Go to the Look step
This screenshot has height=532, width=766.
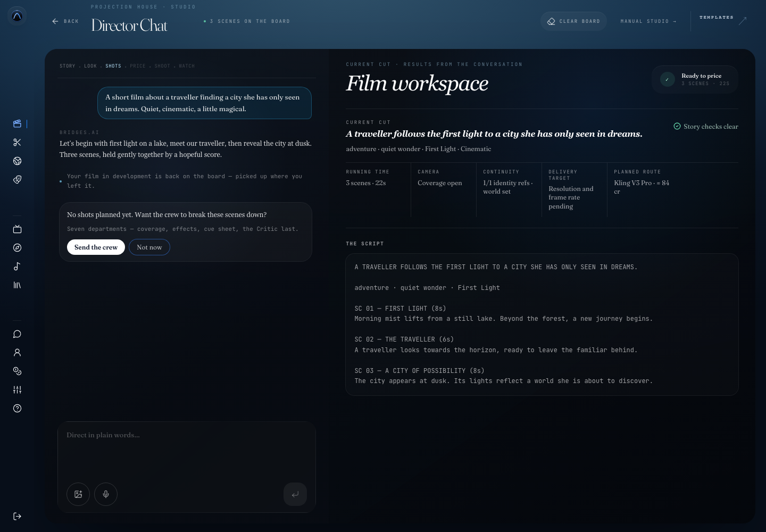coord(90,66)
